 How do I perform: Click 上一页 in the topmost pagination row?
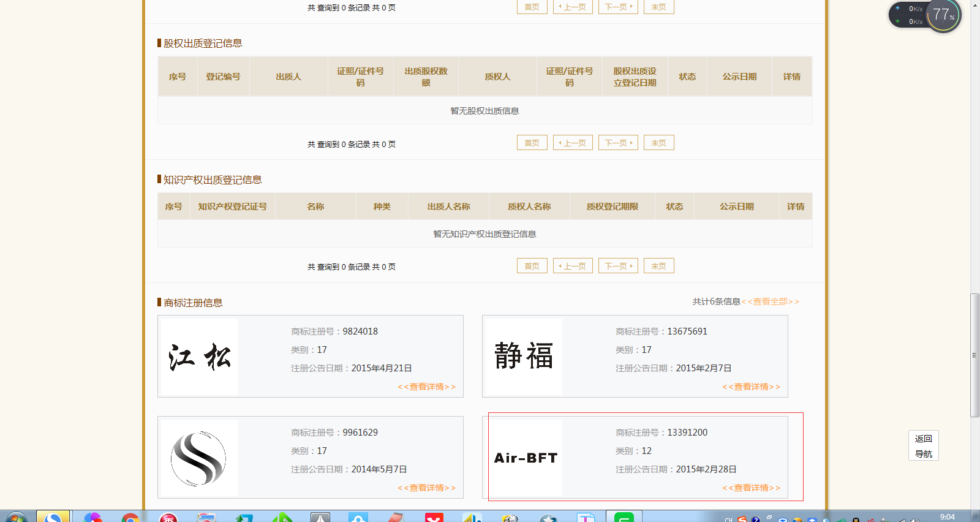pos(573,7)
